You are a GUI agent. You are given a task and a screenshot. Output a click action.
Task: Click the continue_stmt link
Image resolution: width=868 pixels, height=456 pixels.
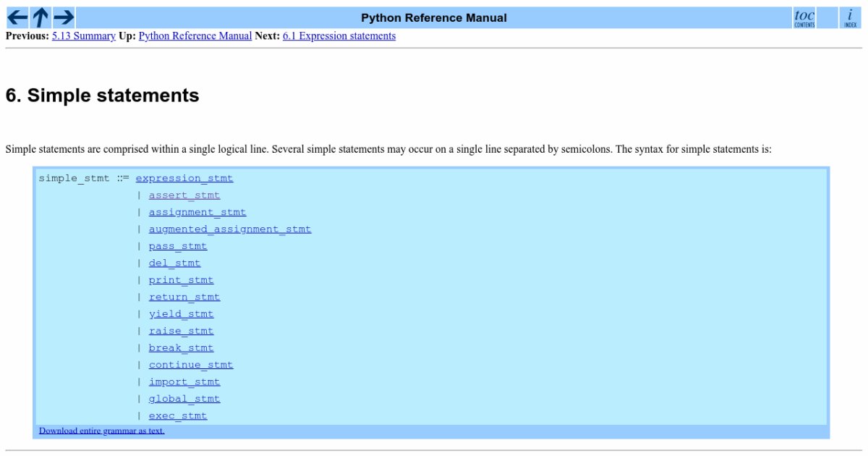(x=191, y=365)
